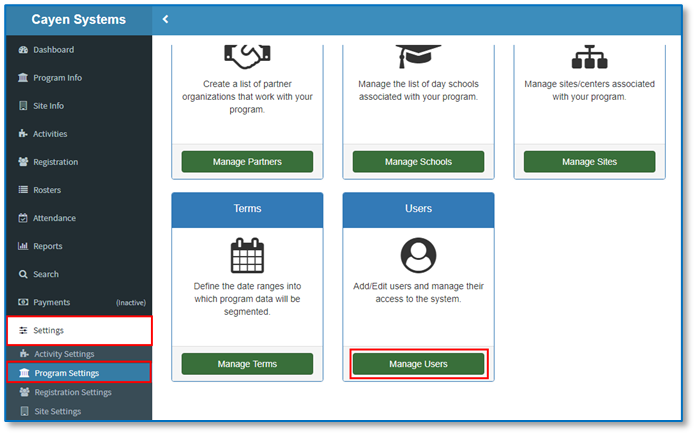Click the Manage Users button
The width and height of the screenshot is (696, 435).
tap(418, 364)
